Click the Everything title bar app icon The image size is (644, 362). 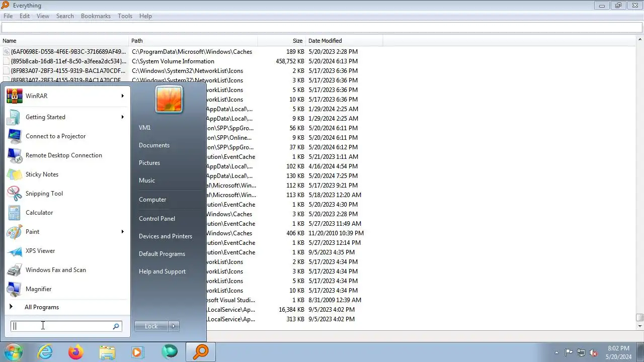5,5
